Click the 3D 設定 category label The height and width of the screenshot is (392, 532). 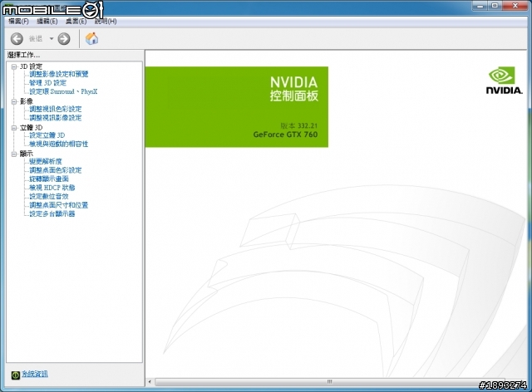(x=31, y=66)
